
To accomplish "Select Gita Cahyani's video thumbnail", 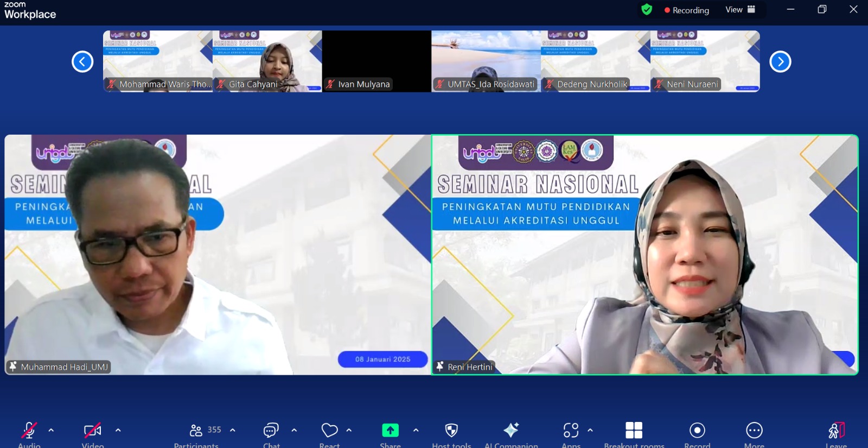I will [x=267, y=61].
